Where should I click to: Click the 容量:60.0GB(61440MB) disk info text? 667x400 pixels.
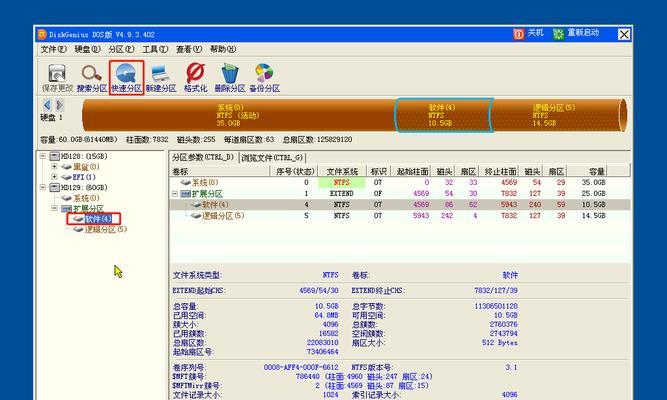tap(79, 140)
